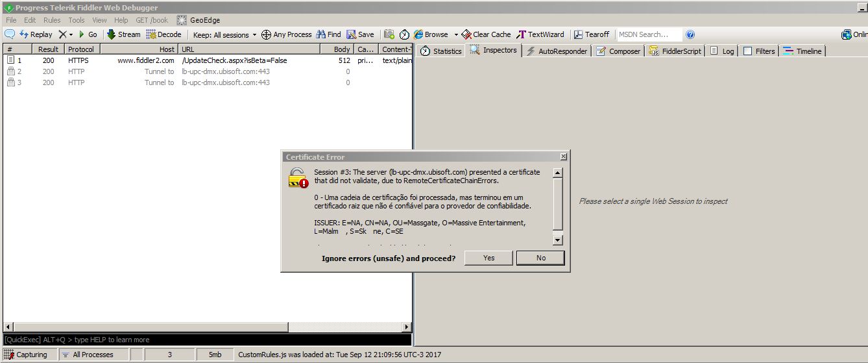The width and height of the screenshot is (868, 363).
Task: Switch to the Statistics tab
Action: pos(440,51)
